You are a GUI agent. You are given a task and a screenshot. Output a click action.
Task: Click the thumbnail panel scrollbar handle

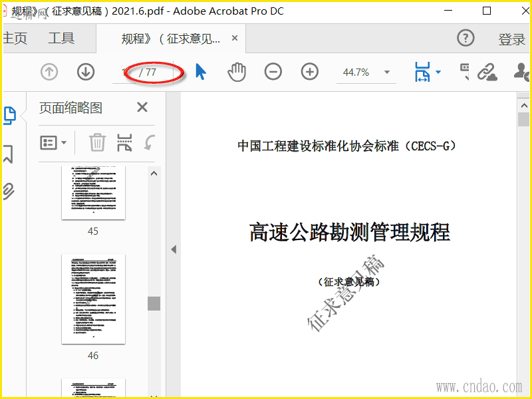[x=154, y=304]
